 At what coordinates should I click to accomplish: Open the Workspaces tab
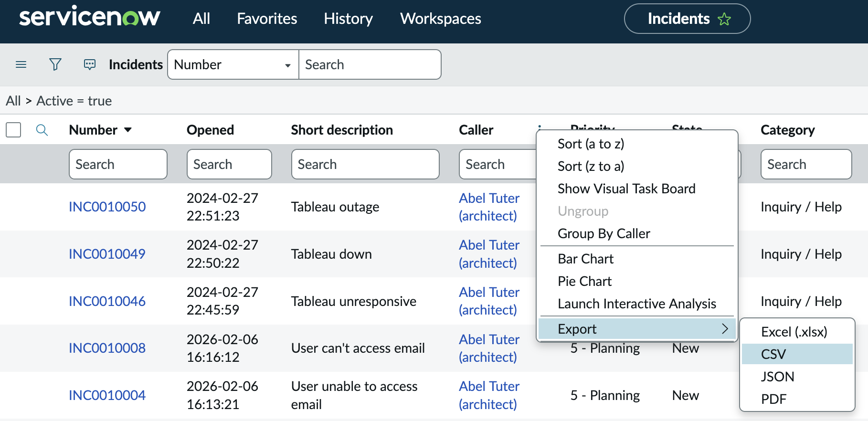pos(440,19)
